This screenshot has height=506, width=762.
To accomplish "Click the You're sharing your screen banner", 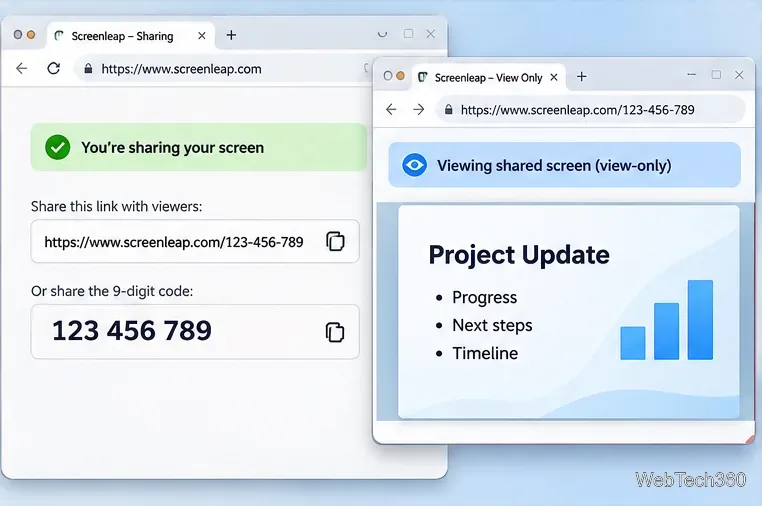I will click(x=199, y=147).
